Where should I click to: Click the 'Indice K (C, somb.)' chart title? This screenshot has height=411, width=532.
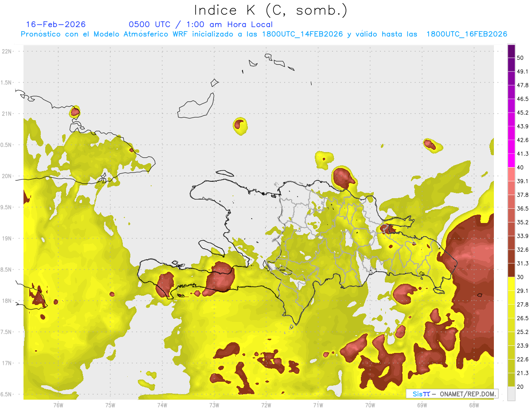coord(270,10)
